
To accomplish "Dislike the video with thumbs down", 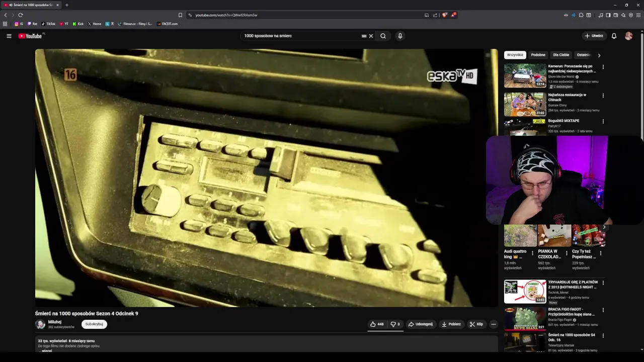I will [x=395, y=324].
